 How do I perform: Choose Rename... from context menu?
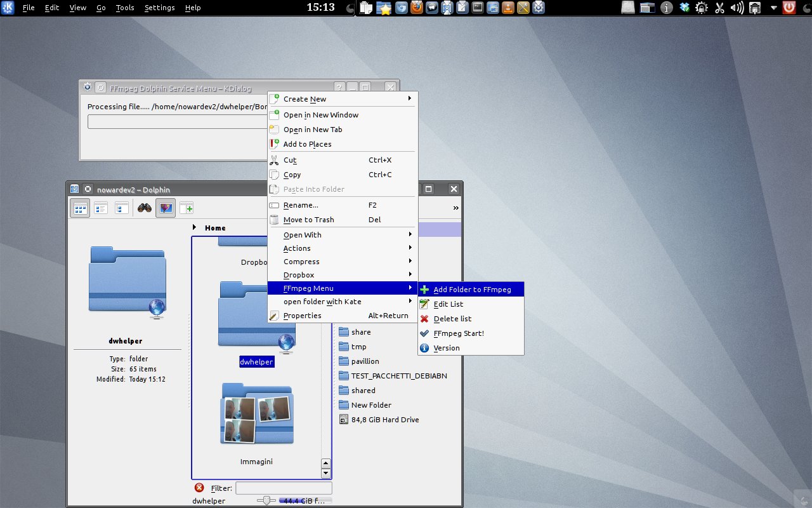[343, 205]
